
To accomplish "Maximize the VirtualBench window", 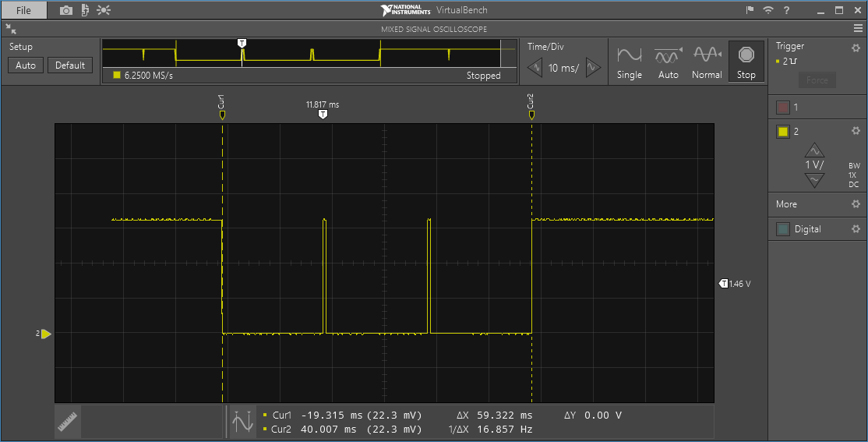I will tap(839, 10).
